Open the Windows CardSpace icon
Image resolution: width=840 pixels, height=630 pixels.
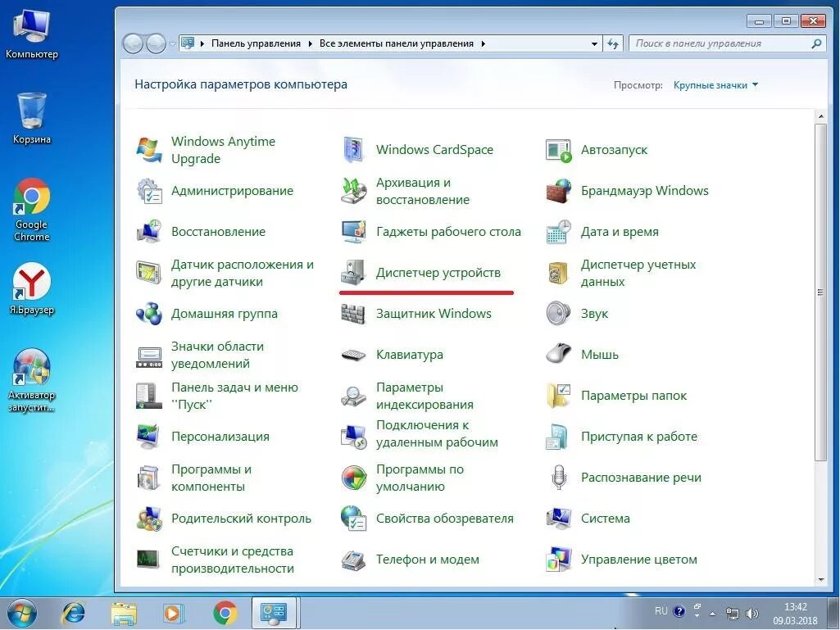tap(353, 150)
